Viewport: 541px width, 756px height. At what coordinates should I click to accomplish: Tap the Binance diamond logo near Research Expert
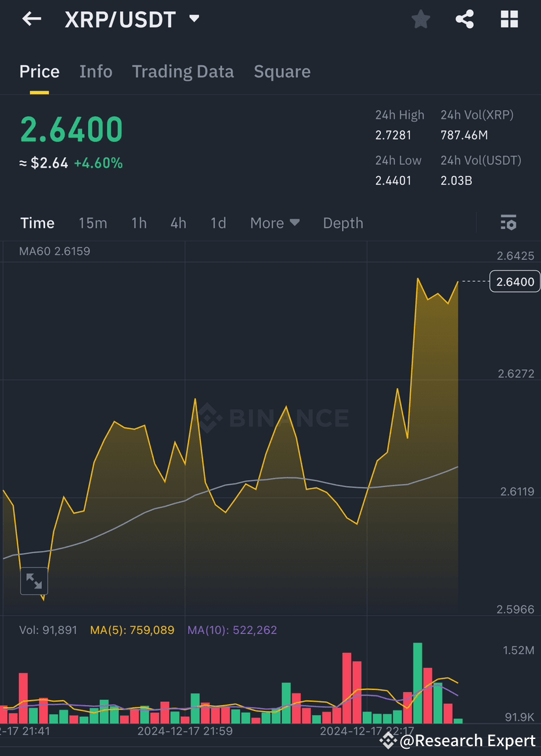(388, 740)
